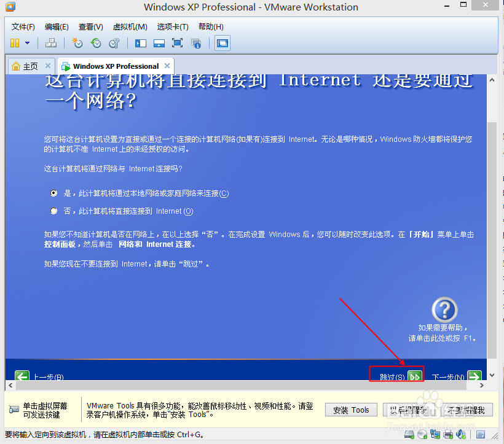Image resolution: width=504 pixels, height=444 pixels.
Task: Click the VM running icon on XP tab
Action: tap(66, 66)
